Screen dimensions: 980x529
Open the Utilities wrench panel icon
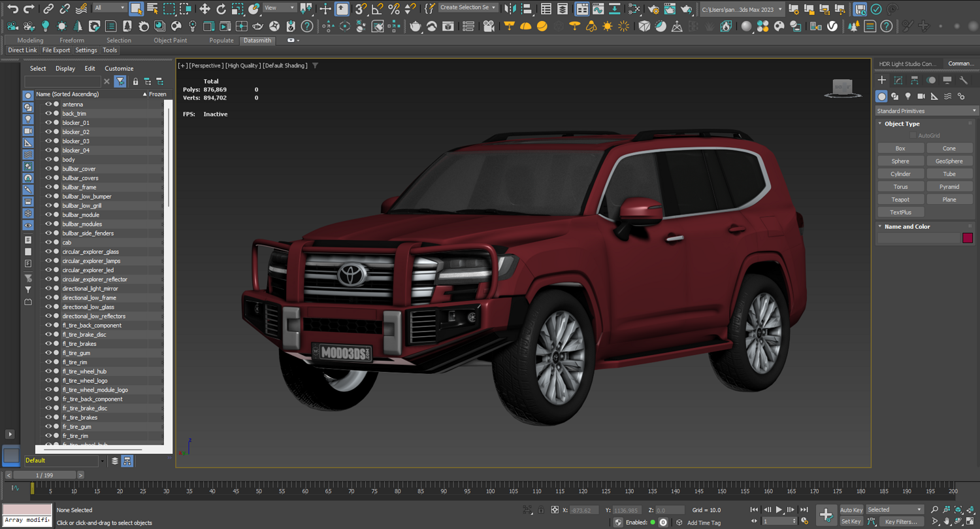964,80
